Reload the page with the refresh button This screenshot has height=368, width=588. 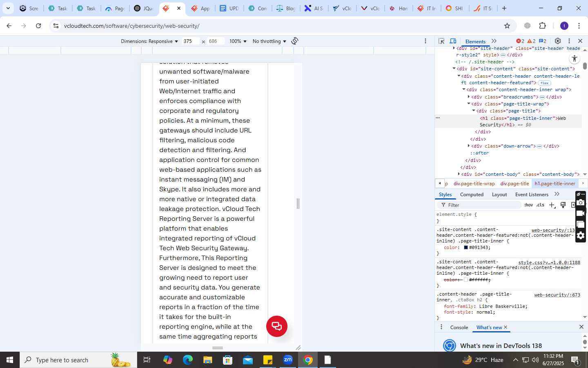[x=38, y=26]
